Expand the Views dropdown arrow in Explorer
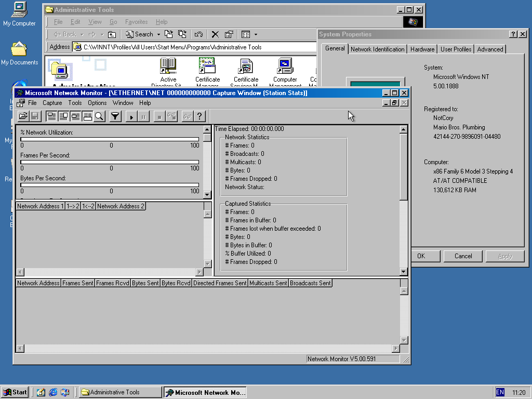532x399 pixels. pyautogui.click(x=256, y=34)
